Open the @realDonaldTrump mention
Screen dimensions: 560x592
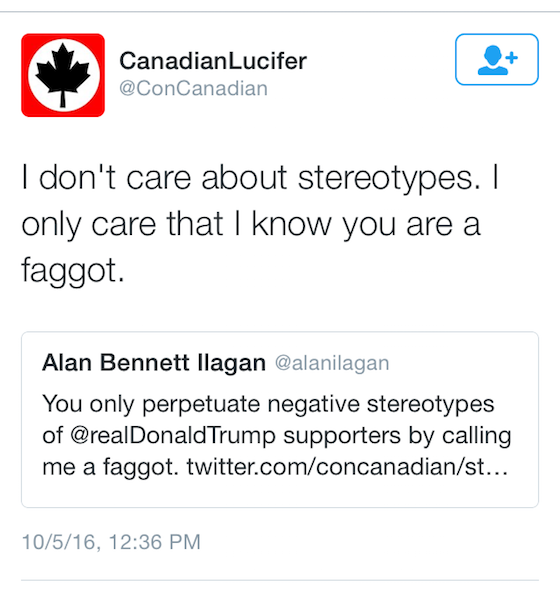click(x=173, y=436)
